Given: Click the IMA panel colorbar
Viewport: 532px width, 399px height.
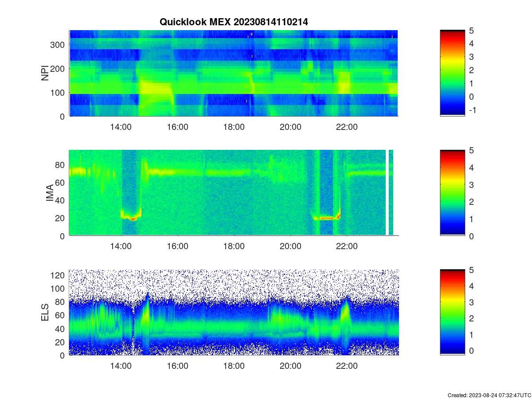Looking at the screenshot, I should (x=452, y=193).
